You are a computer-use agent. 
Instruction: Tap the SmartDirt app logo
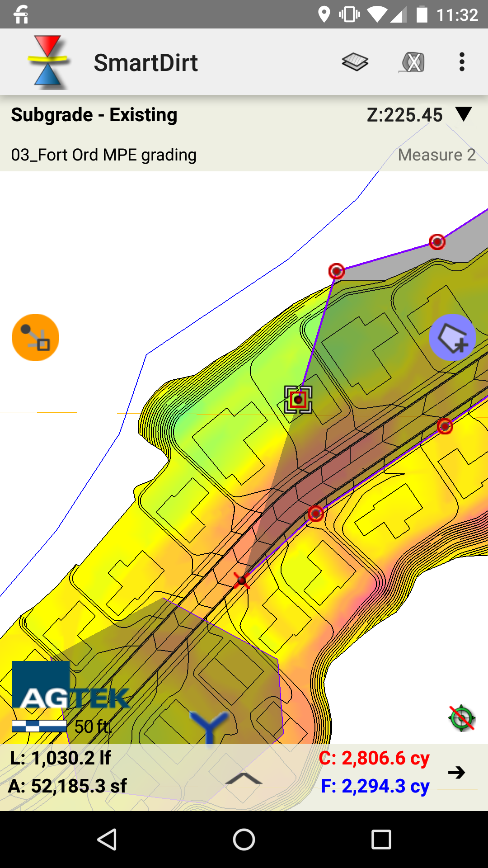[x=47, y=62]
